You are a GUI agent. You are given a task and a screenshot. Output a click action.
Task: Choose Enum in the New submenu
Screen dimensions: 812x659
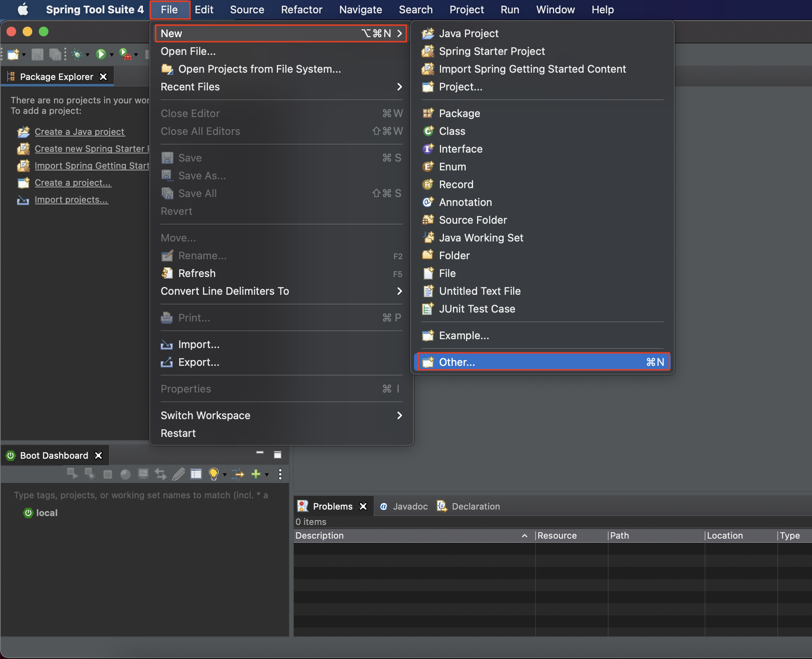(542, 167)
